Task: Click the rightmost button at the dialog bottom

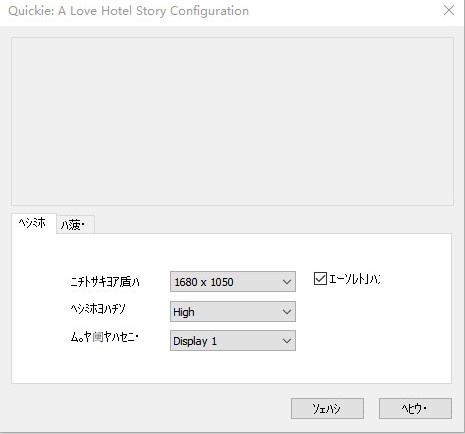Action: (415, 408)
